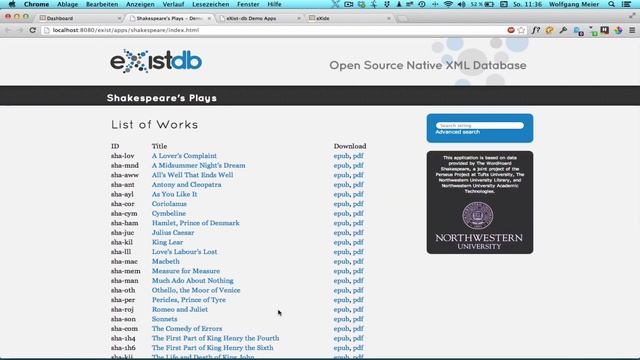Open The Comedy of Errors

tap(187, 328)
